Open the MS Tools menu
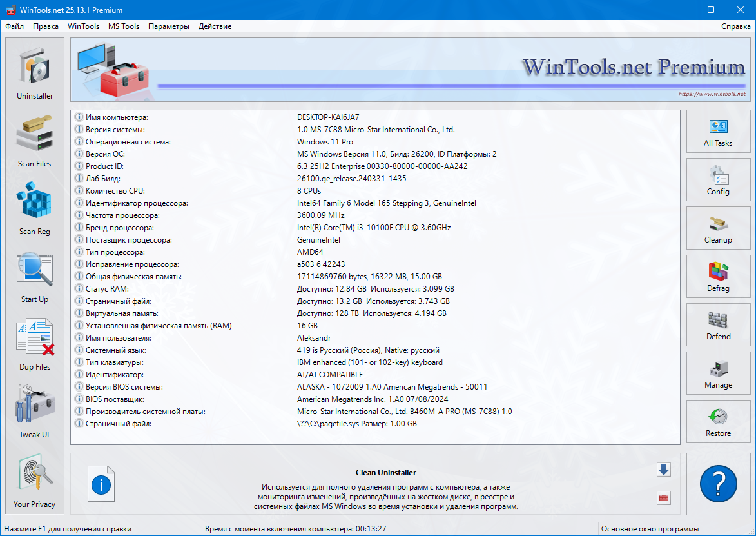This screenshot has width=756, height=536. [x=124, y=26]
